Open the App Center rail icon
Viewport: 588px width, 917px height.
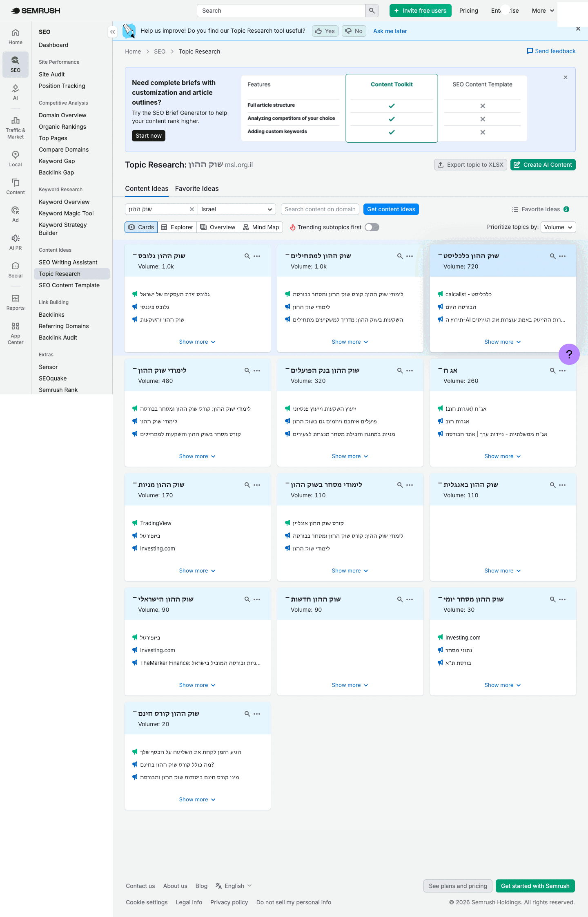coord(15,333)
